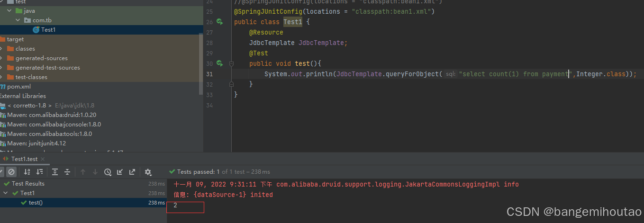Image resolution: width=644 pixels, height=223 pixels.
Task: Click the druid library icon
Action: coord(2,115)
